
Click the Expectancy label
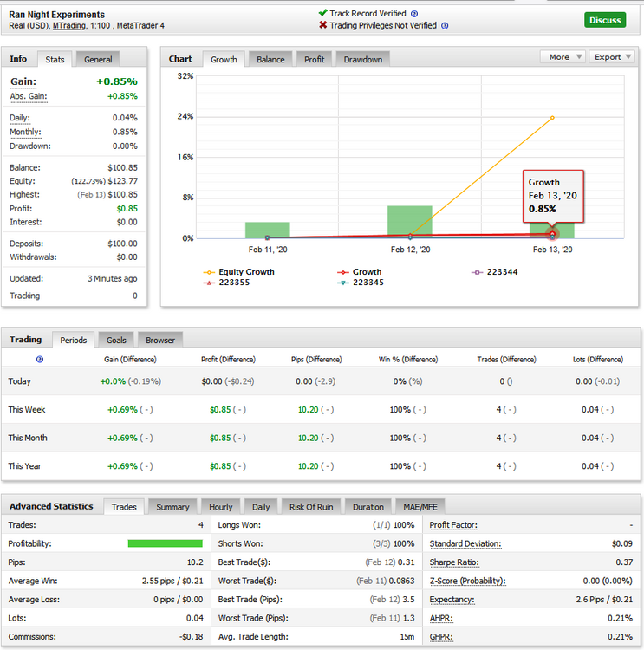click(452, 600)
